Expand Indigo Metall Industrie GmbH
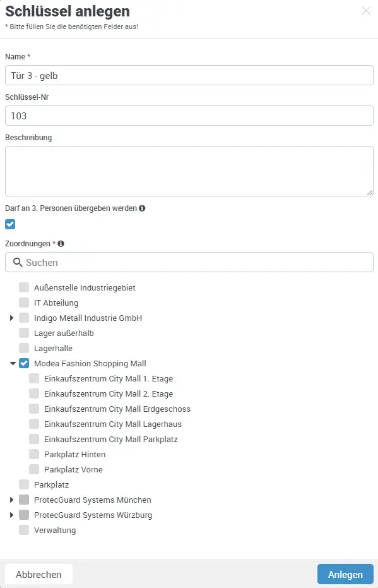 [x=12, y=318]
